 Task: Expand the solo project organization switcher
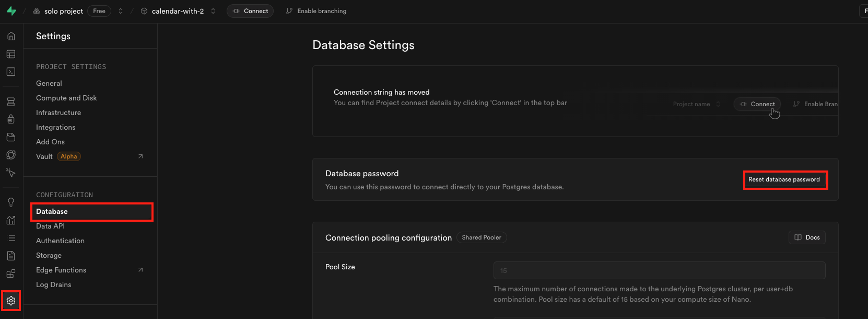click(121, 11)
